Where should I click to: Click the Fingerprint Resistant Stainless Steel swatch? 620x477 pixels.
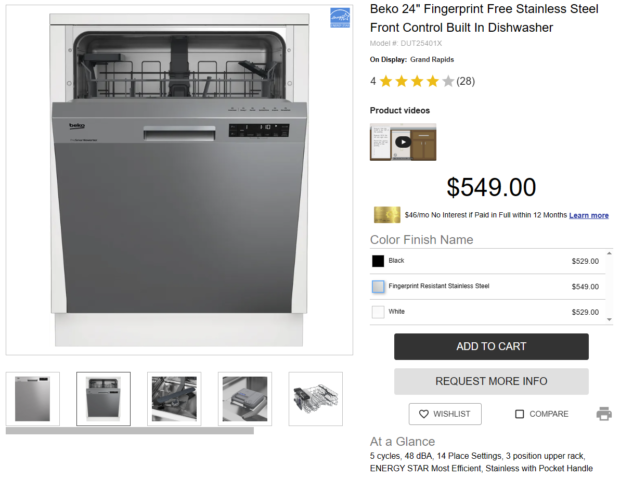[378, 286]
